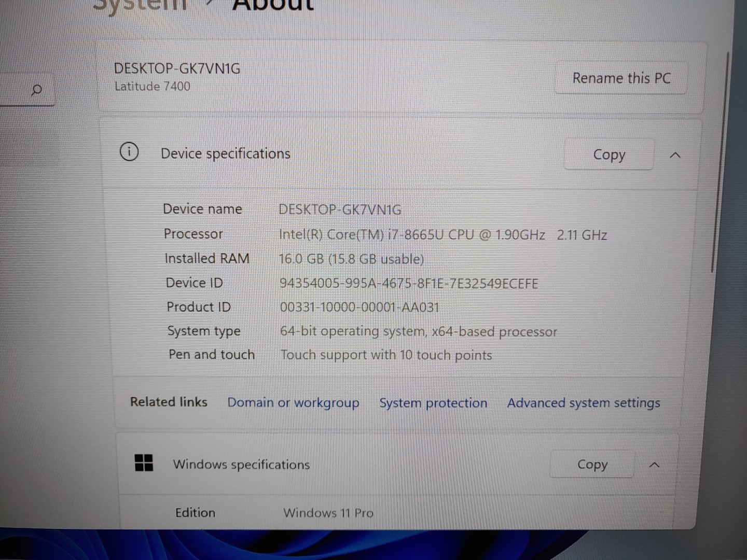The height and width of the screenshot is (560, 747).
Task: Open the Domain or workgroup link
Action: pos(293,403)
